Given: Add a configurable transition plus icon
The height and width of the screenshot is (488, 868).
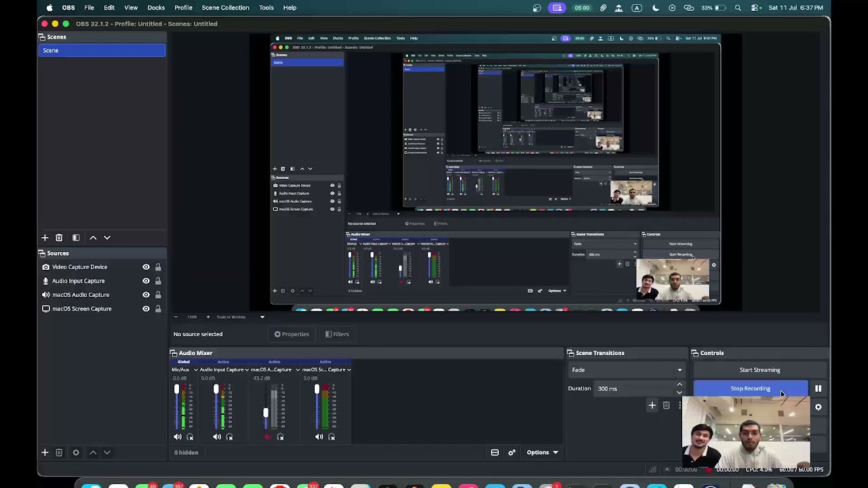Looking at the screenshot, I should click(652, 405).
